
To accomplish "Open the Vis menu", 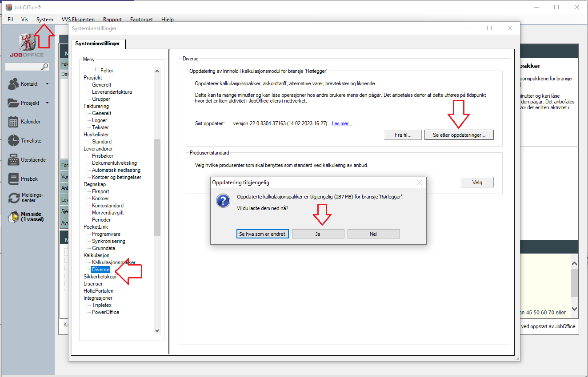I will click(x=24, y=20).
